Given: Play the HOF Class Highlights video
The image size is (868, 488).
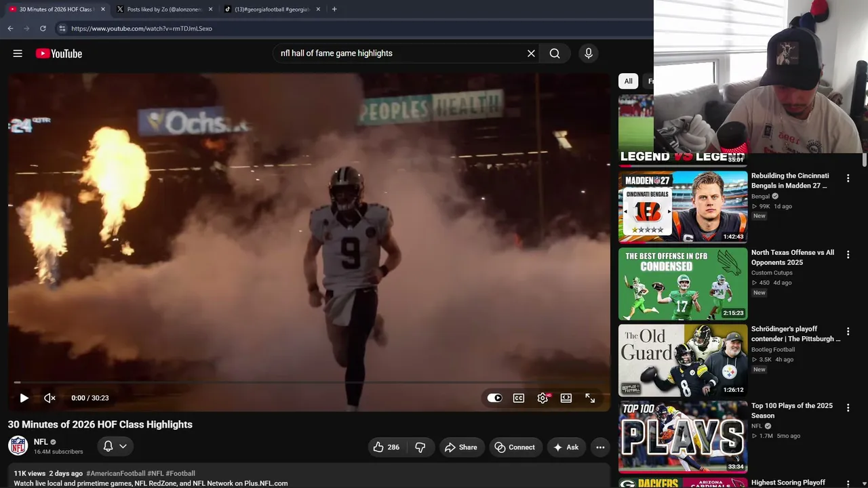Looking at the screenshot, I should [24, 398].
